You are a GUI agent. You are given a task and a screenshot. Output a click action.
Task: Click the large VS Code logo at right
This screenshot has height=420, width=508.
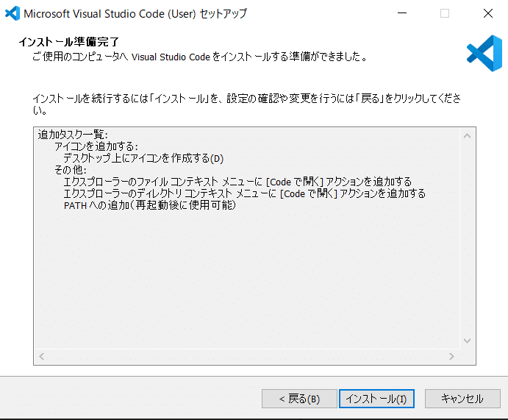[x=484, y=54]
